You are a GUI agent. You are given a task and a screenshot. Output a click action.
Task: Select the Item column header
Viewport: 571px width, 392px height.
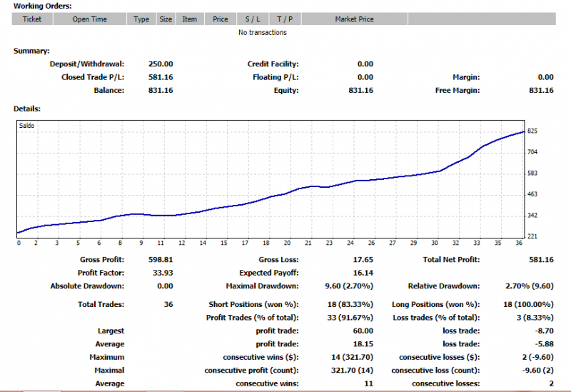[190, 19]
